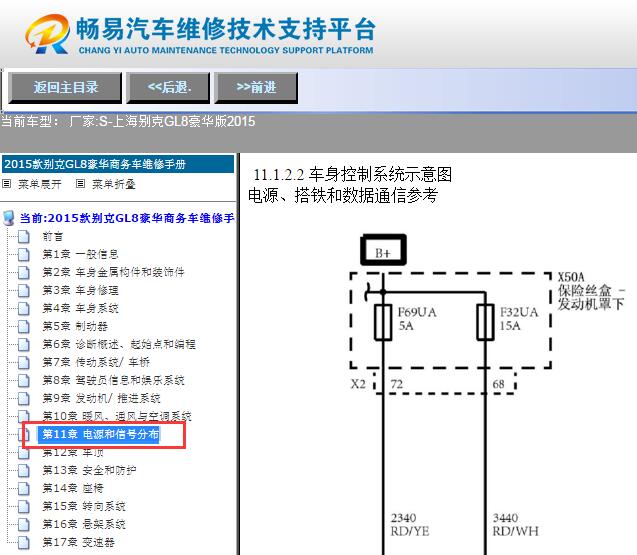Open 第17章 变速器
637x555 pixels.
tap(79, 542)
